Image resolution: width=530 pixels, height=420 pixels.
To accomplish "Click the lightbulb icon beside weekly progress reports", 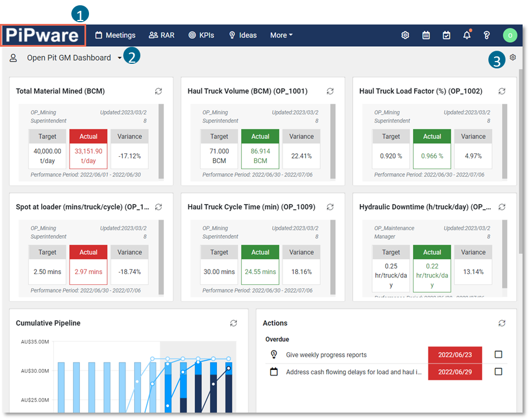I will point(274,354).
